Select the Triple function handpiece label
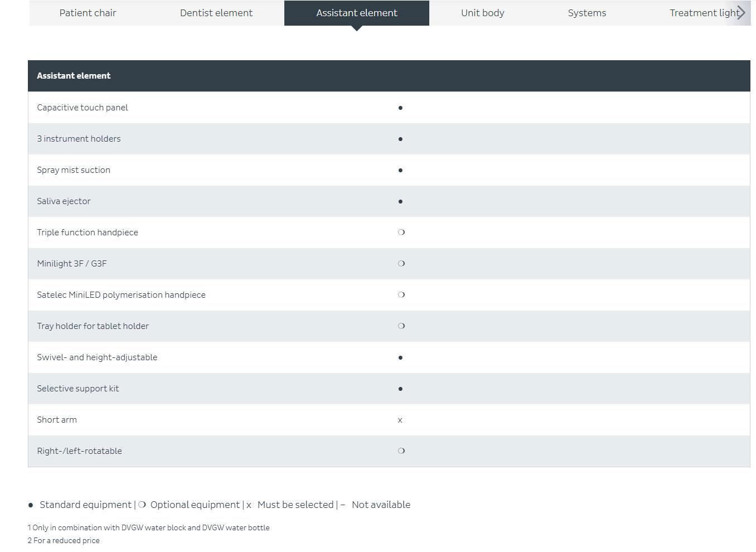 [88, 233]
